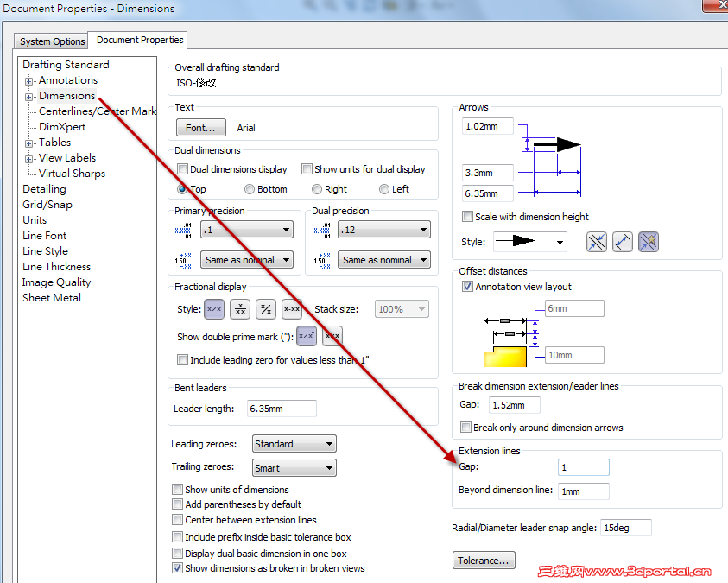The image size is (728, 583).
Task: Choose the x/x" double prime mark option
Action: [x=307, y=336]
